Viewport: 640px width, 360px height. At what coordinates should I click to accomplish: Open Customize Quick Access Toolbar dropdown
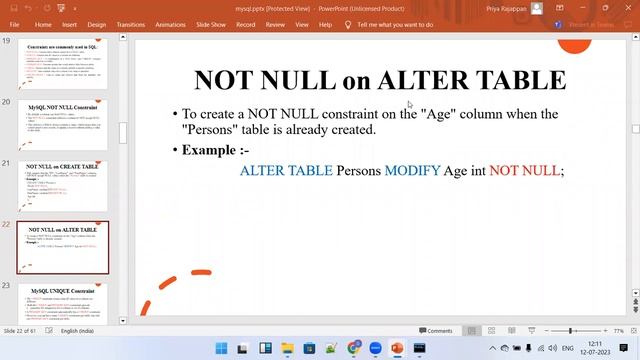point(75,9)
